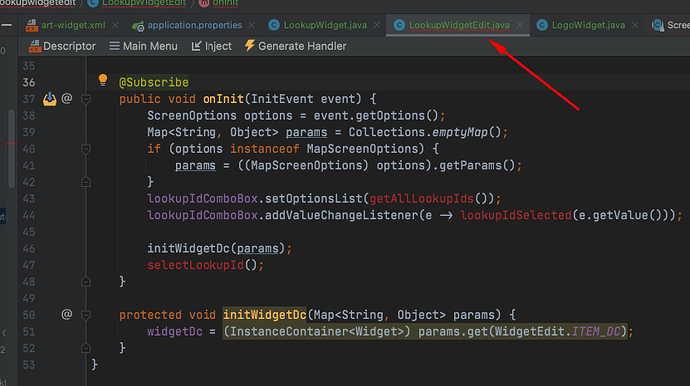Click Generate Handler with lightning icon

point(296,46)
